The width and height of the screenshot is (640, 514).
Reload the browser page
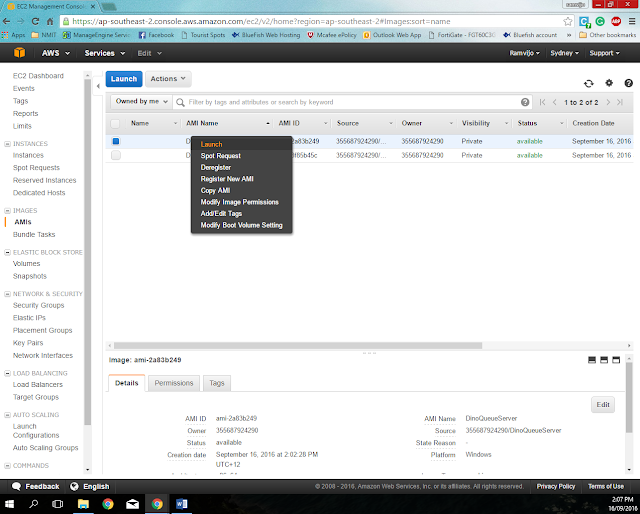[x=36, y=21]
